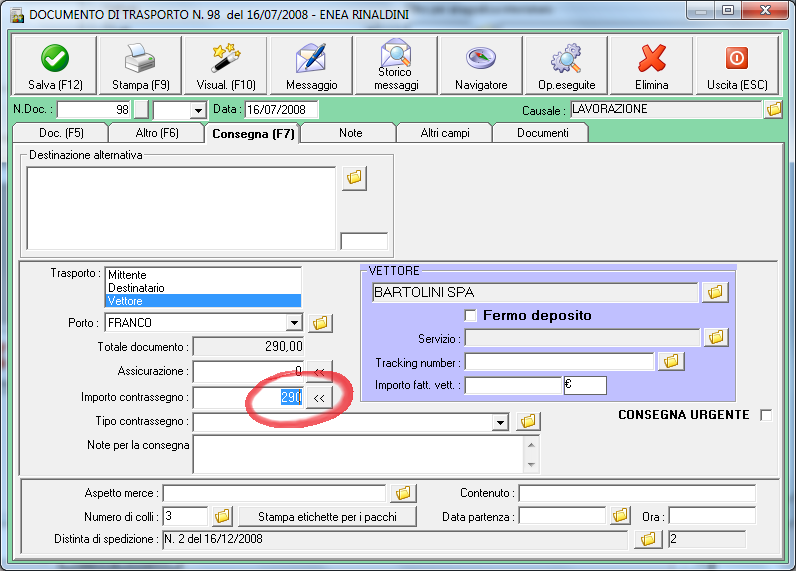The image size is (796, 571).
Task: Open folder lookup next to Porto
Action: 320,323
